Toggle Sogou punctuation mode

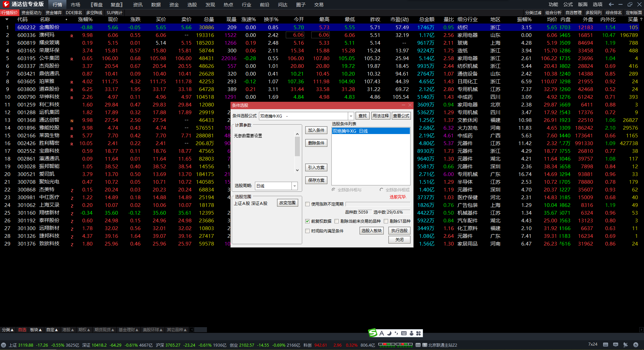tap(396, 333)
